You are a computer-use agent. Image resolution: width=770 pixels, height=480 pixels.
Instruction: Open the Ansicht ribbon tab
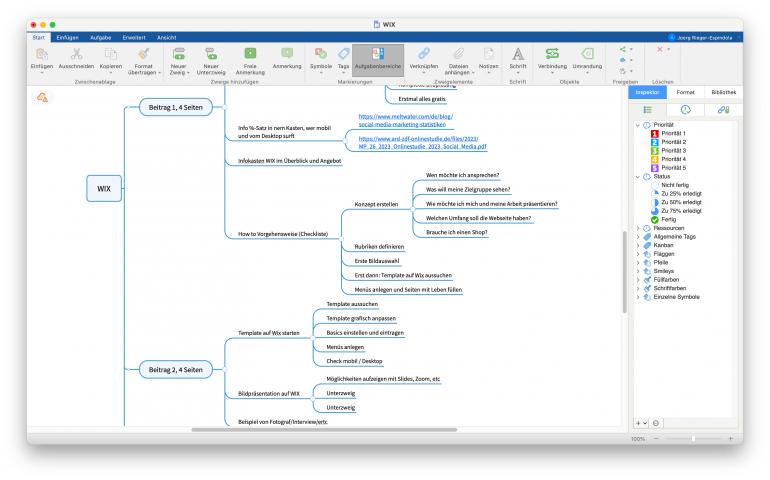point(166,37)
